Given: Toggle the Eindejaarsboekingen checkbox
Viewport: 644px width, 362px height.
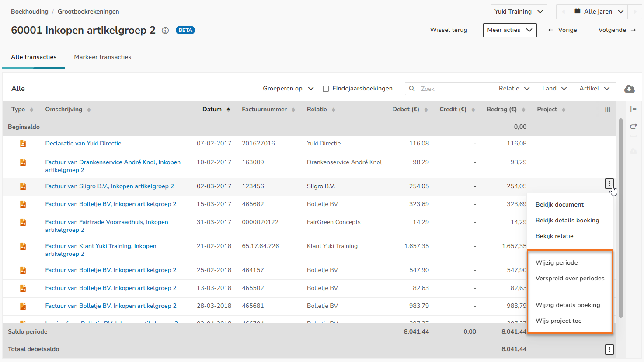Looking at the screenshot, I should (x=326, y=89).
